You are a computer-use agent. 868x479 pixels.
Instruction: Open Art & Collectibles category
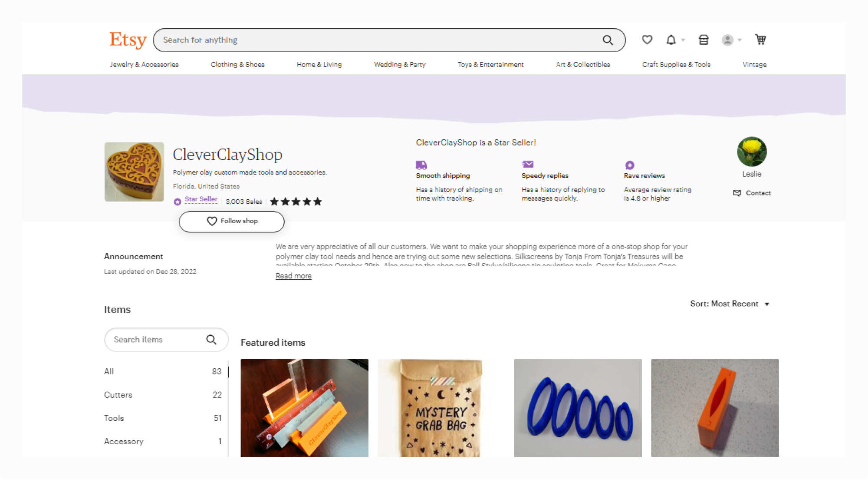pyautogui.click(x=583, y=64)
